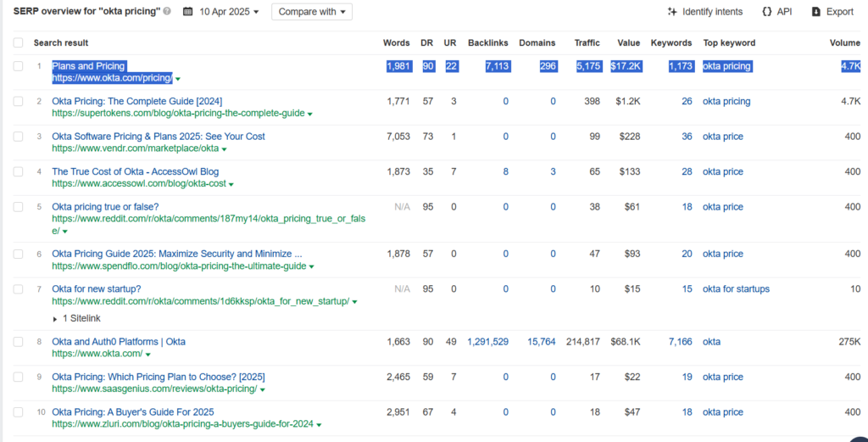Open keywords count 26 for supertokens row
This screenshot has height=442, width=868.
tap(687, 101)
